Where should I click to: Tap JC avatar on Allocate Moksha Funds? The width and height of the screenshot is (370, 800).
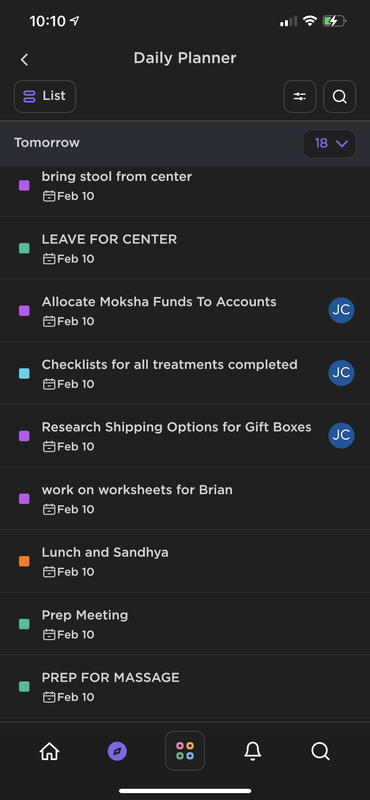pyautogui.click(x=341, y=310)
